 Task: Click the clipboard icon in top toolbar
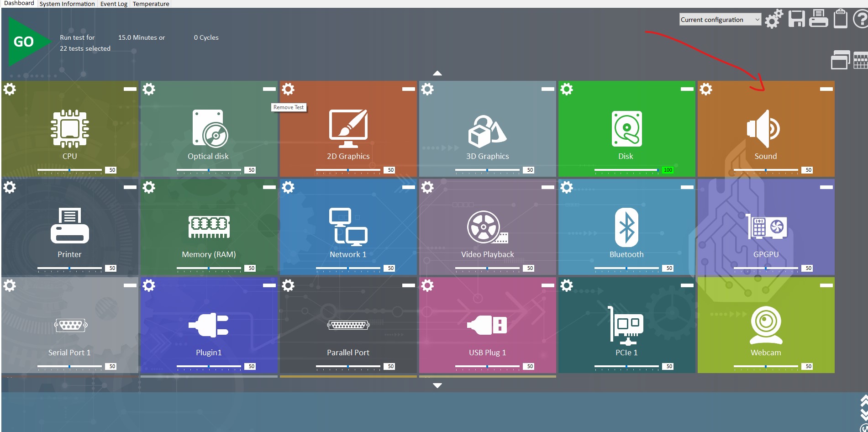pyautogui.click(x=840, y=19)
